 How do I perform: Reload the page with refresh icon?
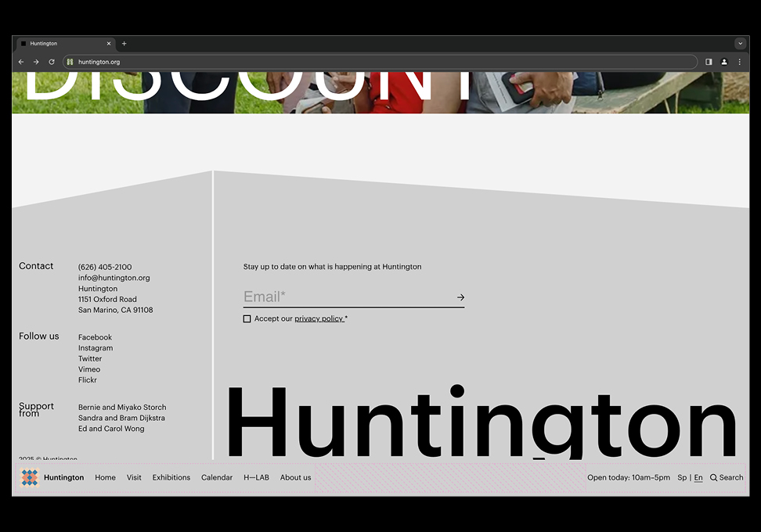pyautogui.click(x=52, y=62)
